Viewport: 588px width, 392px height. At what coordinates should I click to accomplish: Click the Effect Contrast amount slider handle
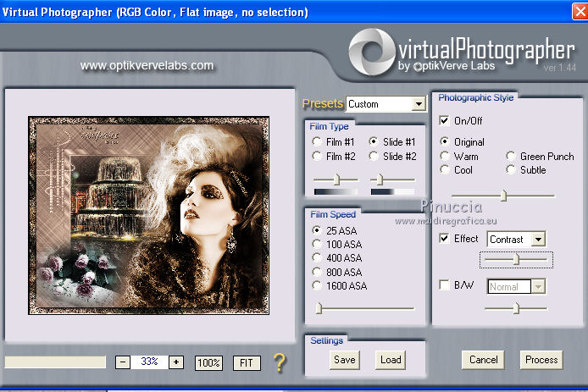coord(516,259)
